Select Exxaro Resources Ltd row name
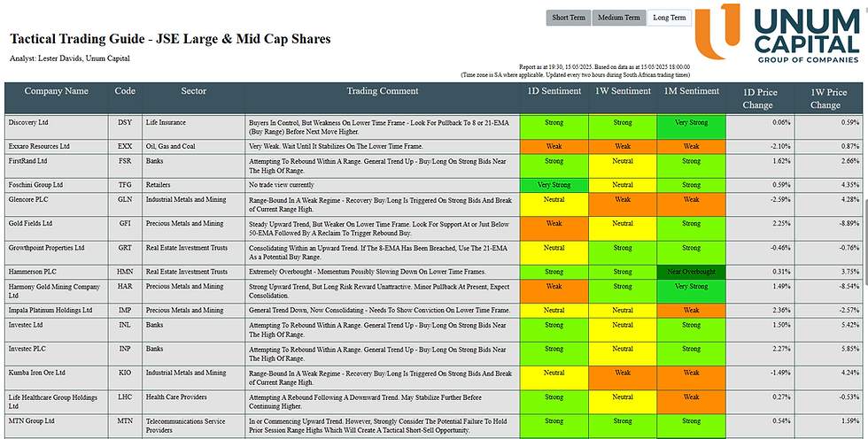This screenshot has height=439, width=868. tap(39, 147)
